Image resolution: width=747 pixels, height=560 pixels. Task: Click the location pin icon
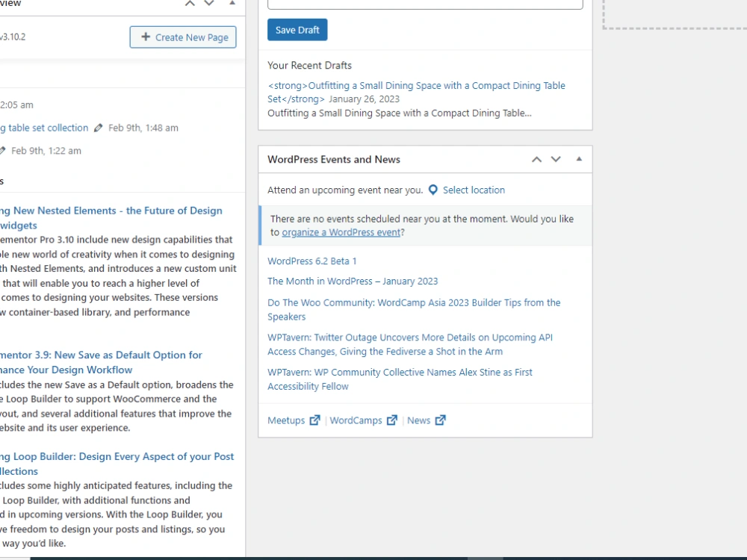(433, 190)
